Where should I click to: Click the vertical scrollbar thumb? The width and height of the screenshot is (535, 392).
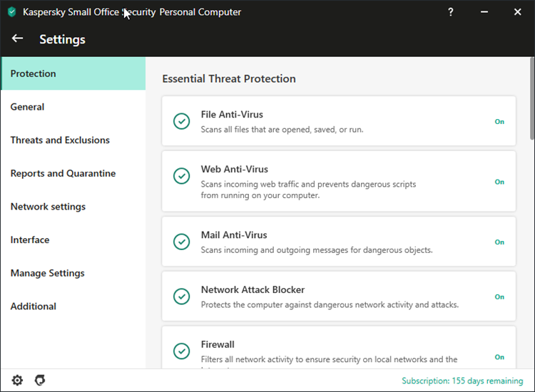pyautogui.click(x=532, y=98)
